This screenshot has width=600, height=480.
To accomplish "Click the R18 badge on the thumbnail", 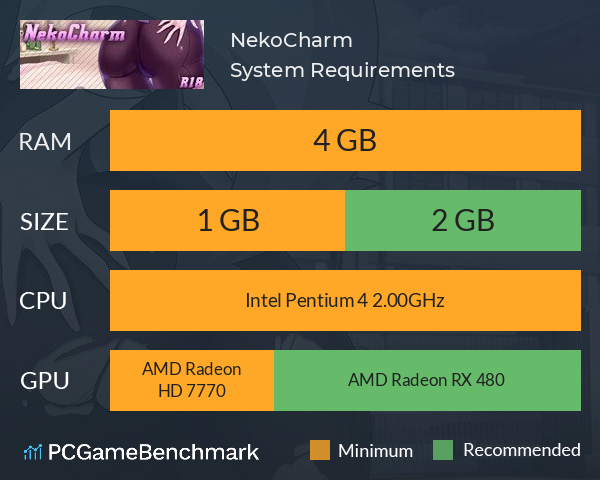I will tap(191, 82).
